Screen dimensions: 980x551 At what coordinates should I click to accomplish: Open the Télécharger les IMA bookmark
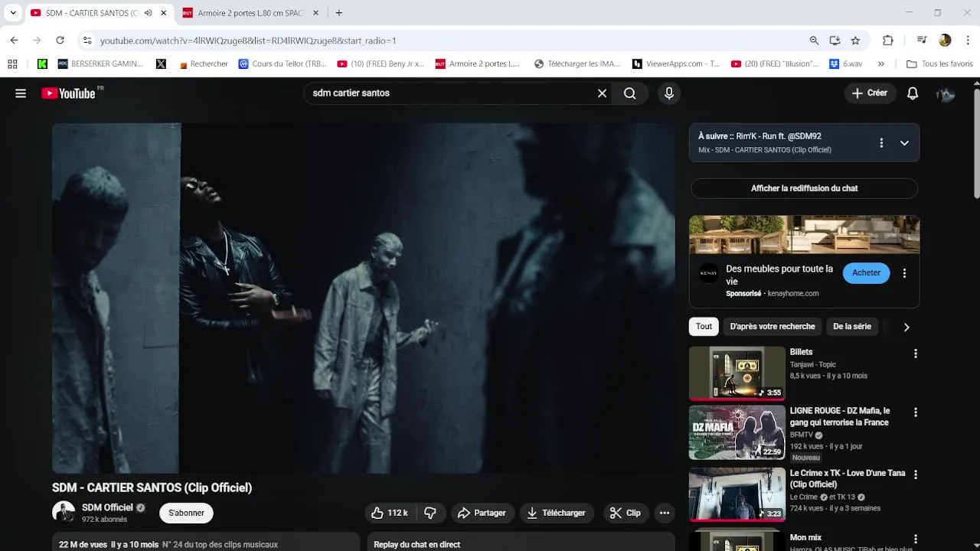click(577, 64)
